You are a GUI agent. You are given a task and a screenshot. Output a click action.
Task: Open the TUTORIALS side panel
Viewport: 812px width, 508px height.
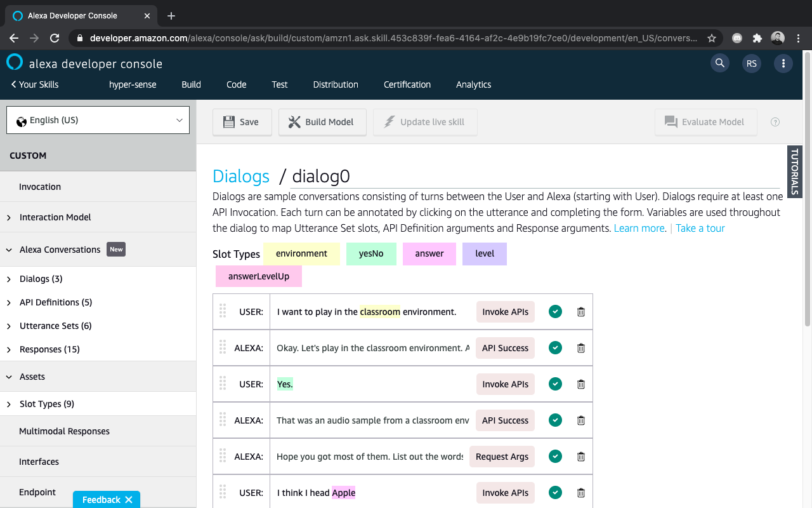(x=794, y=173)
